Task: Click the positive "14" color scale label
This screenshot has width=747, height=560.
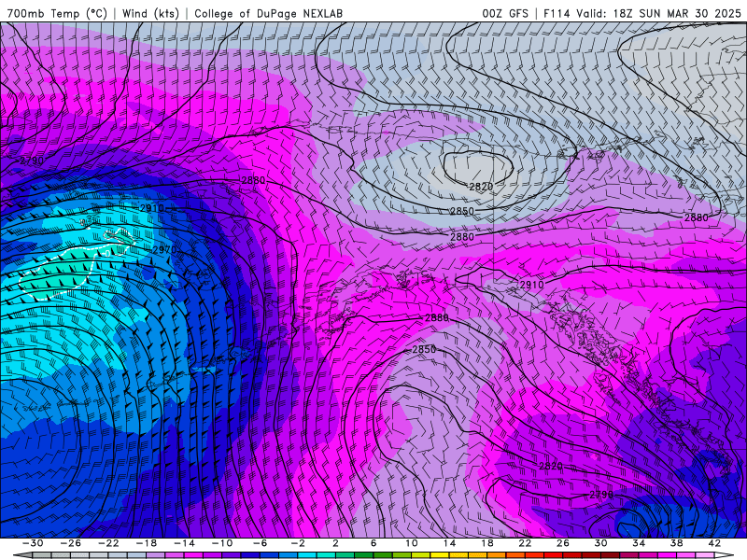Action: 449,543
